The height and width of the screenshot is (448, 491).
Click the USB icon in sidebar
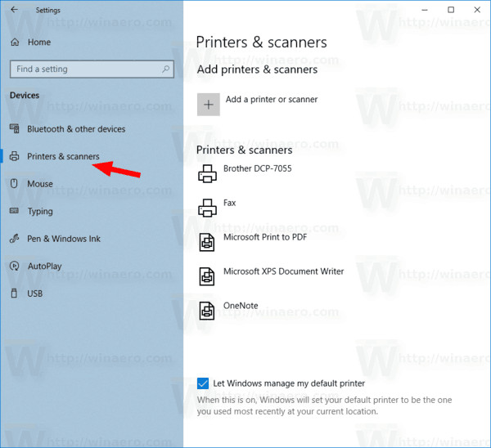[x=14, y=293]
